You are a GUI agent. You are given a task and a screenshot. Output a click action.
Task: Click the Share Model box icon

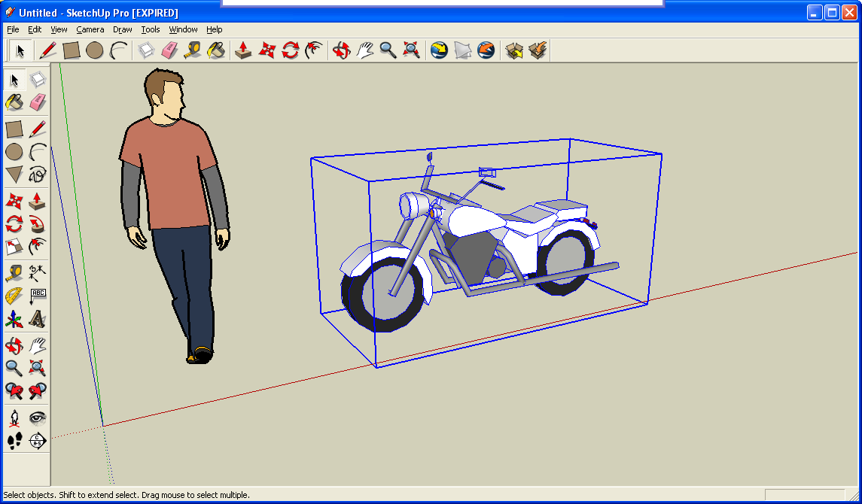538,50
